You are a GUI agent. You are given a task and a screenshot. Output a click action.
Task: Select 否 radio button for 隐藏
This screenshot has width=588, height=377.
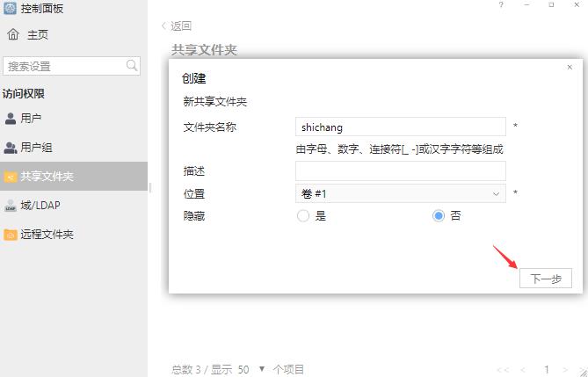coord(439,215)
